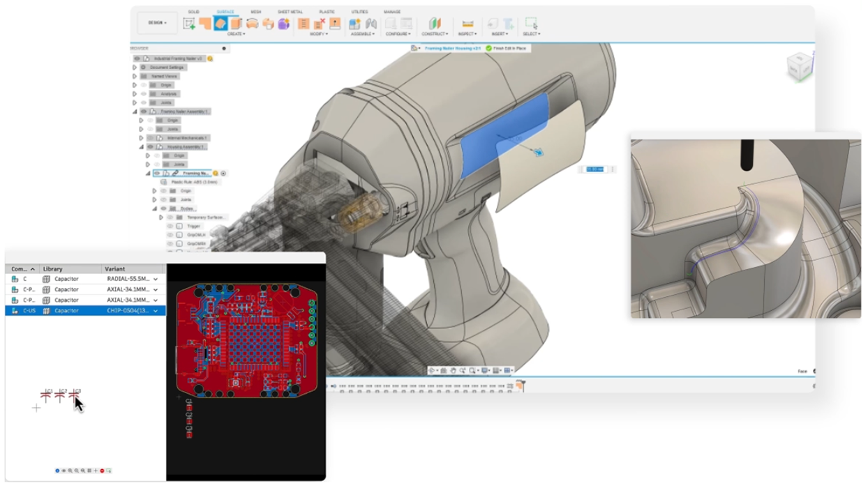Click the blue info icon below schematic symbols
This screenshot has width=868, height=488.
tap(57, 471)
